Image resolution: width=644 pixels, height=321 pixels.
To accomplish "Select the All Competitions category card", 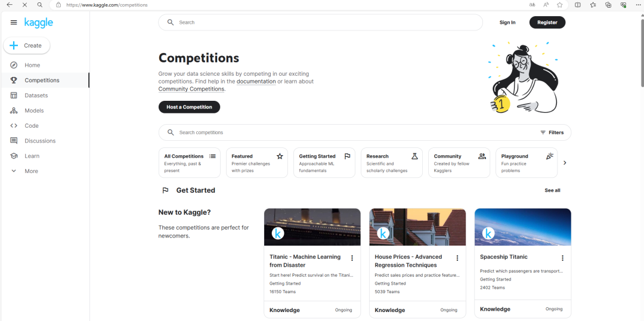I will (x=190, y=163).
